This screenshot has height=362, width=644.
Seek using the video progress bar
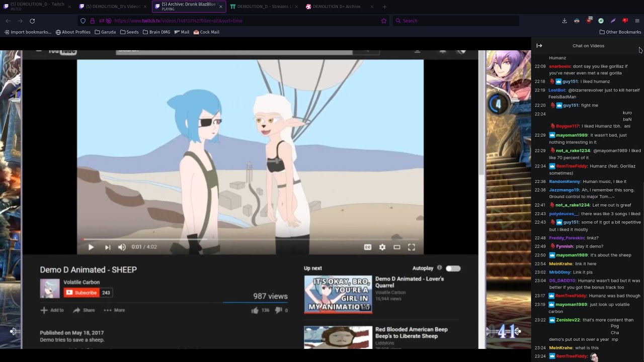tap(250, 239)
